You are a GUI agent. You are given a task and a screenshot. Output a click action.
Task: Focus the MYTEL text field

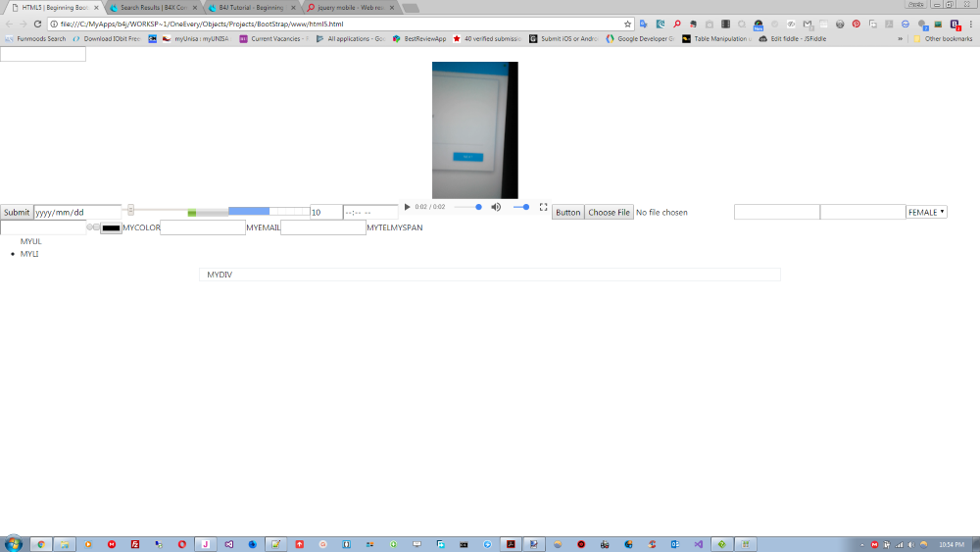[323, 227]
